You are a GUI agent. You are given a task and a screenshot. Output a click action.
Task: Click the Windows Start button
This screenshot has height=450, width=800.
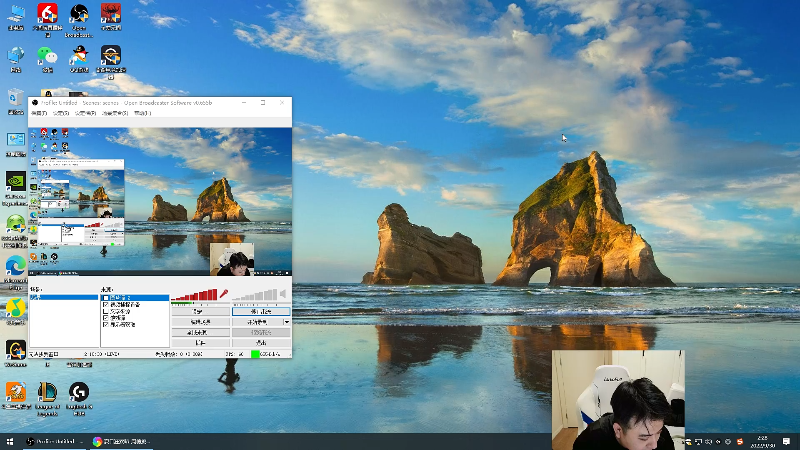coord(10,441)
